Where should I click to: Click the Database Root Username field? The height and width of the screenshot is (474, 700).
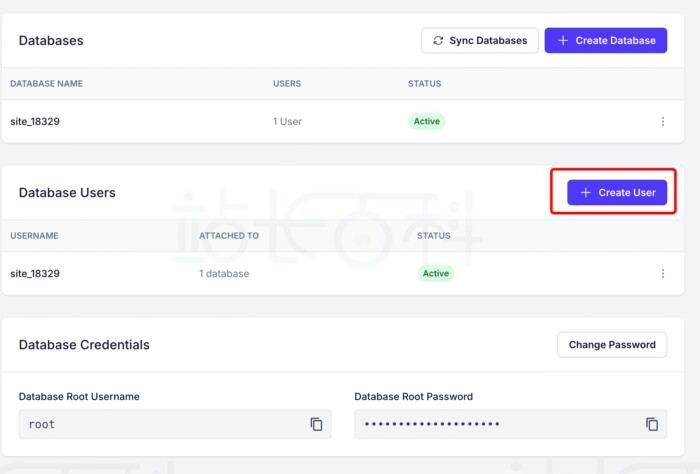(160, 424)
